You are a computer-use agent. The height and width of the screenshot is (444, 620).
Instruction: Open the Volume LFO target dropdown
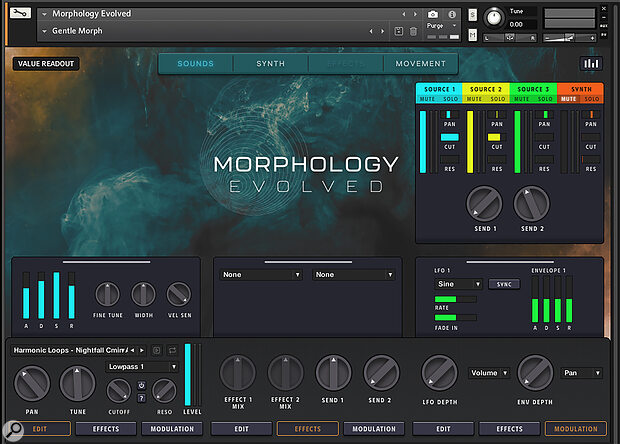[x=489, y=373]
